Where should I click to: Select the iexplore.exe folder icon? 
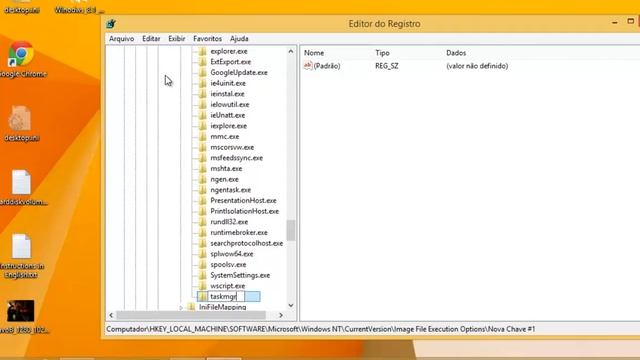coord(202,126)
